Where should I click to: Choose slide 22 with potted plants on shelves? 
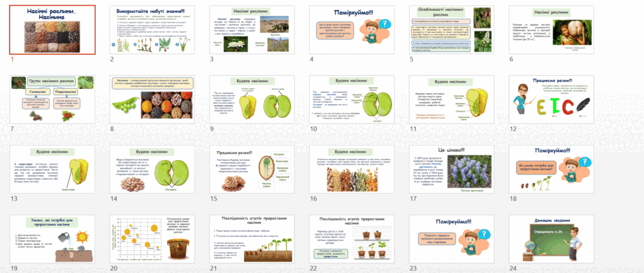point(351,239)
